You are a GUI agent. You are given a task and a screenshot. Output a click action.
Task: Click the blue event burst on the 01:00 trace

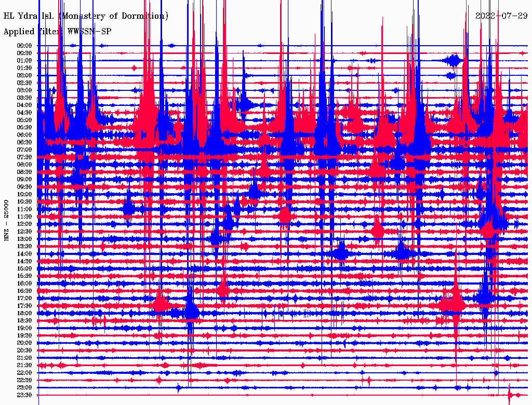453,61
